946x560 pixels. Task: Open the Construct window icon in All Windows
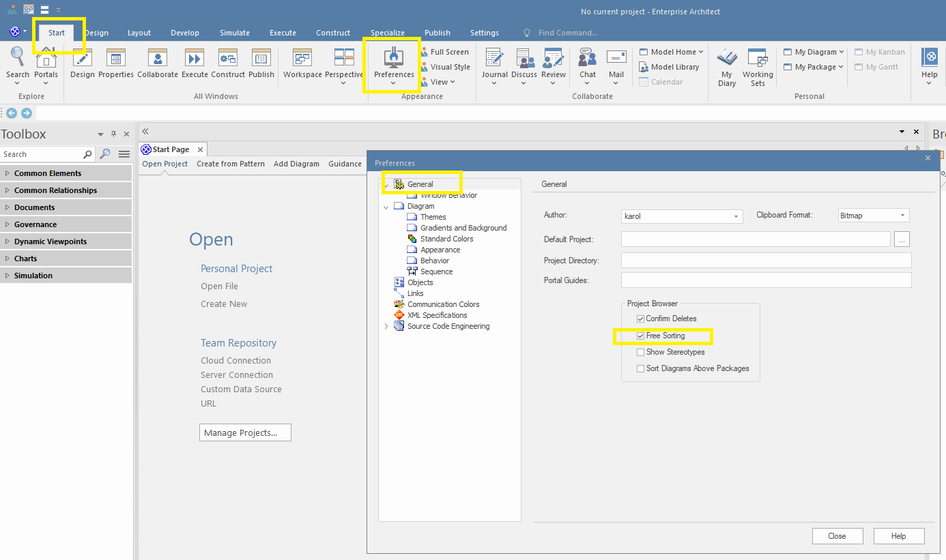click(228, 64)
